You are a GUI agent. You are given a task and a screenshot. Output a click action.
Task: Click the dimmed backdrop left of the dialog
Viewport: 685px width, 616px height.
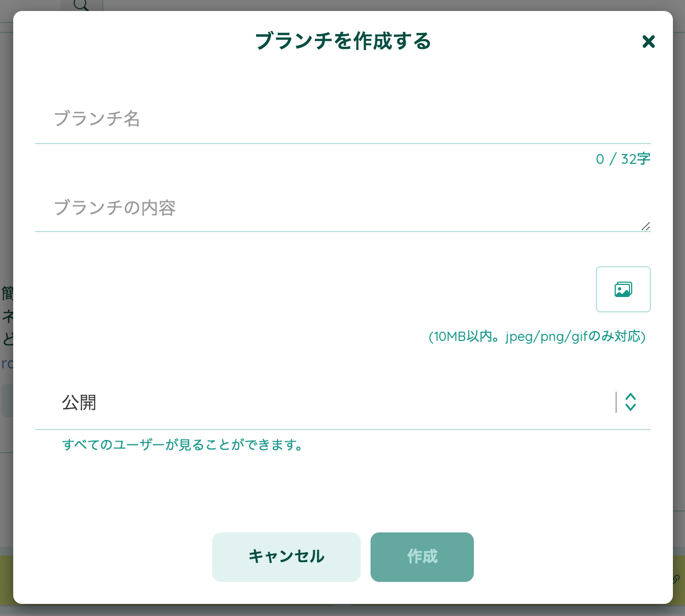[6, 165]
